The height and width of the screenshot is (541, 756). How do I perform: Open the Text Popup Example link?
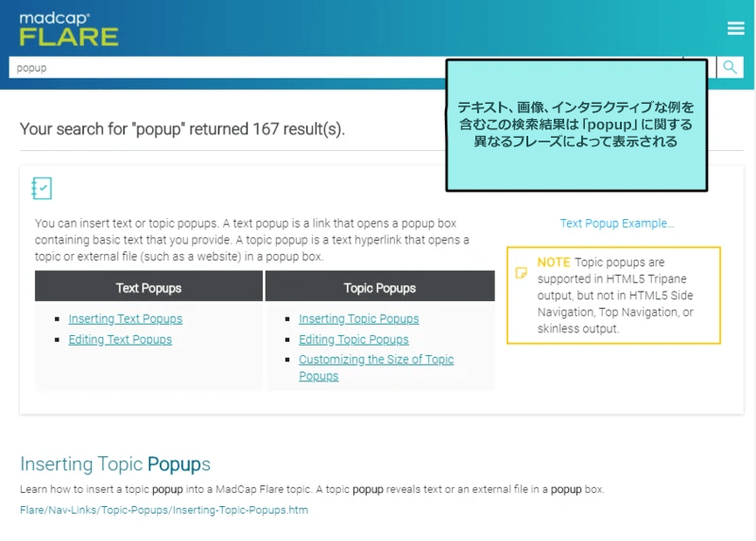617,224
